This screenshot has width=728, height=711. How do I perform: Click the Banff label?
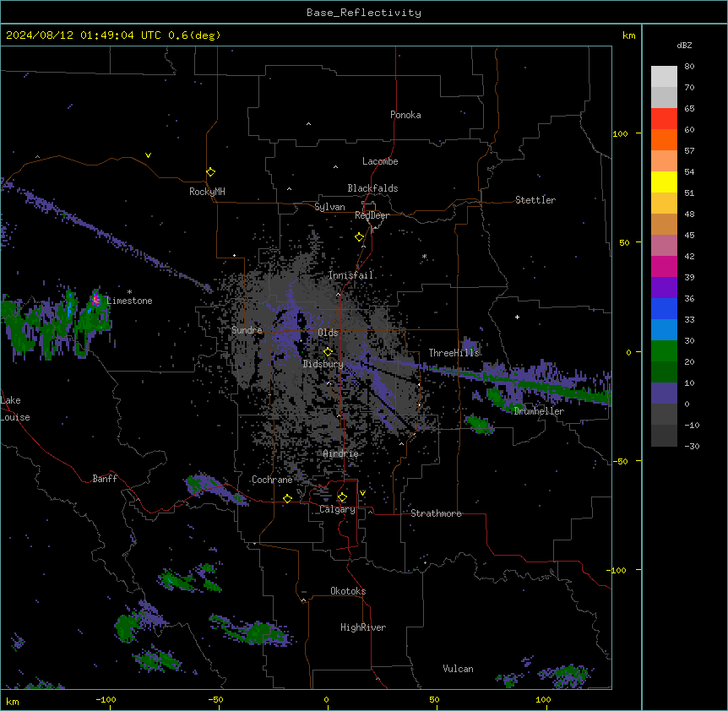tap(105, 479)
